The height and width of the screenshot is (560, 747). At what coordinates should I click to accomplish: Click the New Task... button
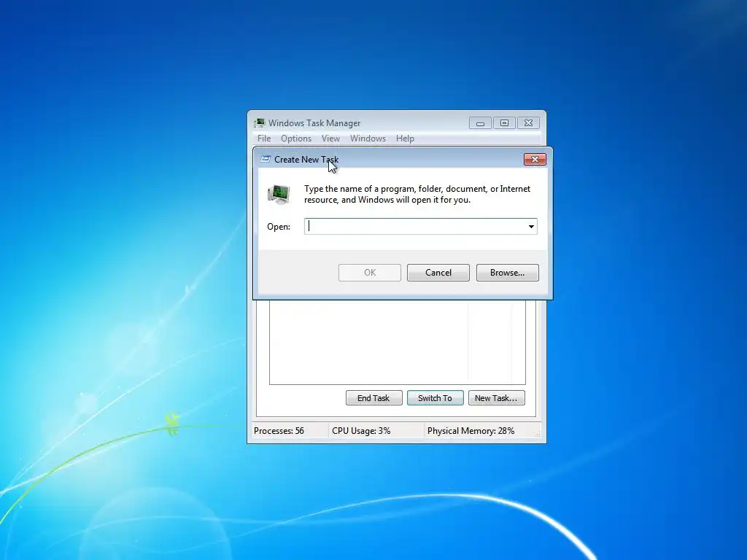pyautogui.click(x=496, y=398)
